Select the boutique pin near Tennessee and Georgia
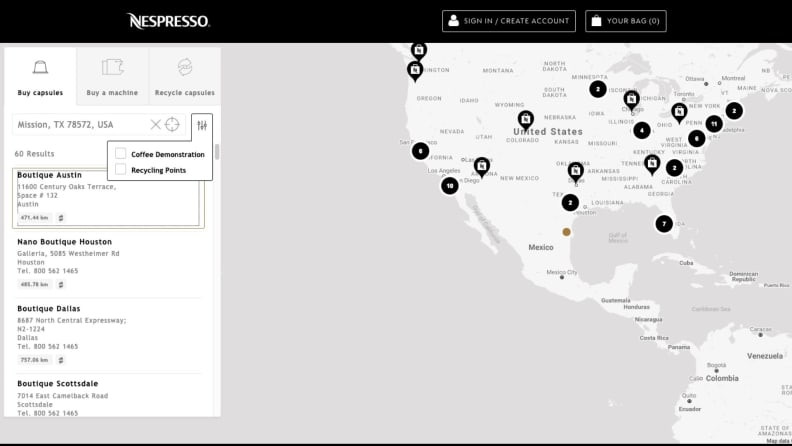Screen dimensions: 792x446 (652, 164)
